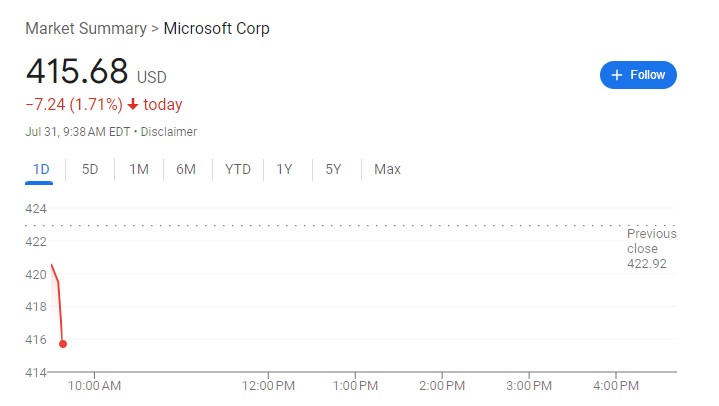Viewport: 719px width, 406px height.
Task: Click the 12:00 PM axis label
Action: (269, 385)
